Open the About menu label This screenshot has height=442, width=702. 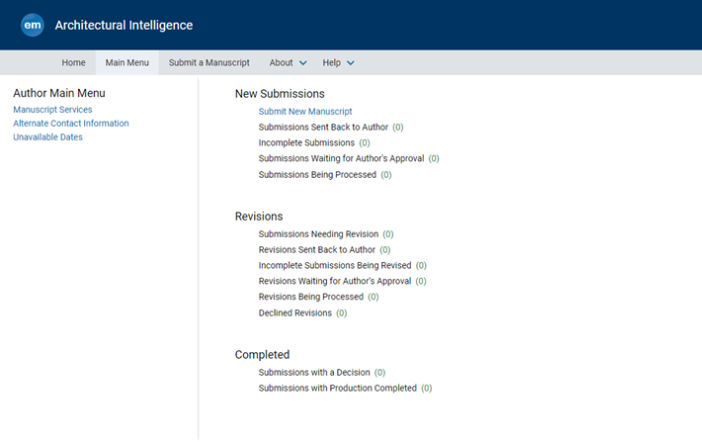point(281,63)
